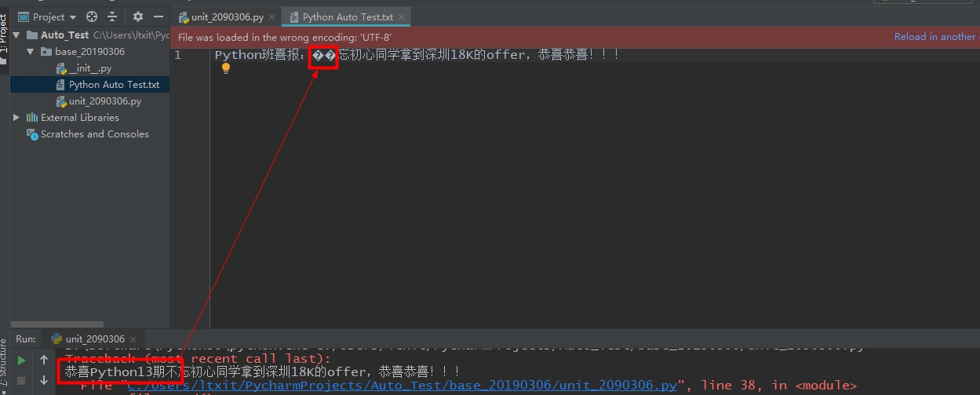The height and width of the screenshot is (395, 980).
Task: Click the up arrow in Run panel
Action: coord(44,360)
